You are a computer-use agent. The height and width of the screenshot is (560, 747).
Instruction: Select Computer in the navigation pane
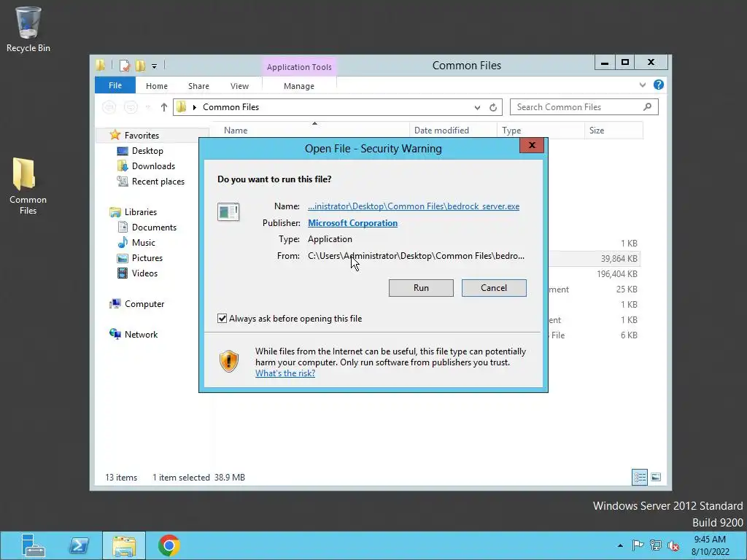click(144, 304)
